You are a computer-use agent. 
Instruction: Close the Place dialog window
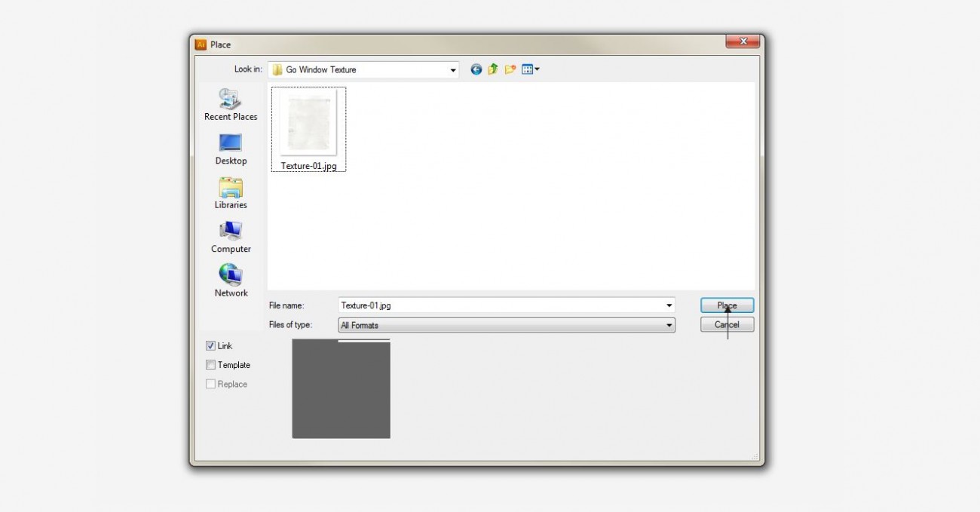[x=743, y=41]
